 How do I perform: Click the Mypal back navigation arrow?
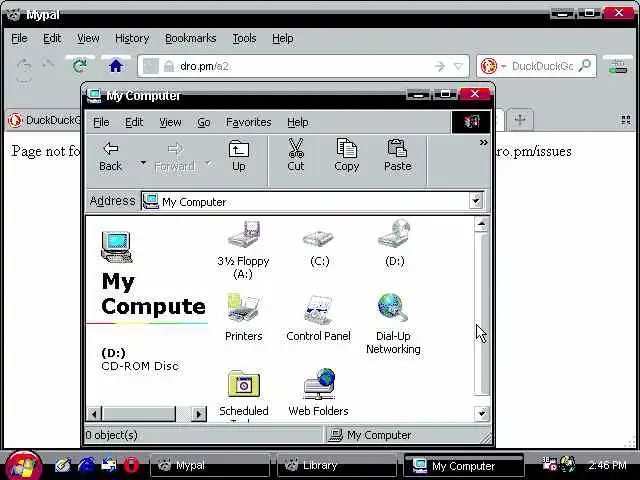(x=24, y=64)
